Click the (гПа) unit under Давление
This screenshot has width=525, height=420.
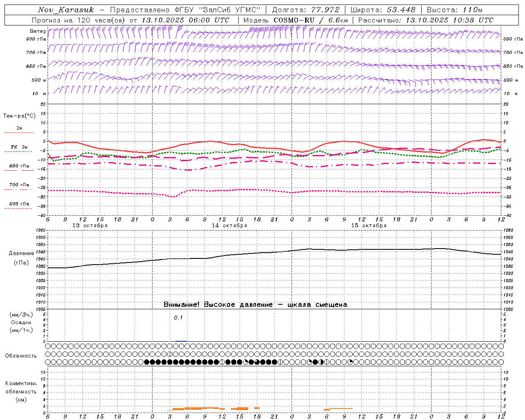(x=21, y=263)
